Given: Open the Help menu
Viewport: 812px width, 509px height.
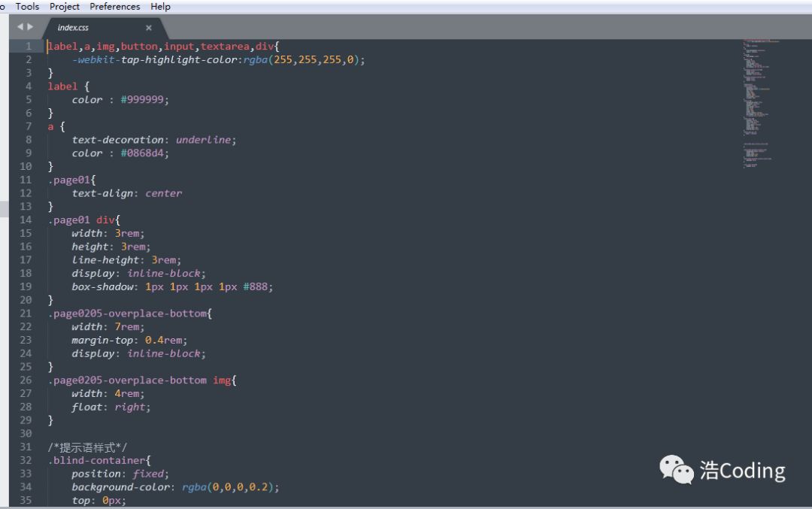Looking at the screenshot, I should click(x=160, y=6).
